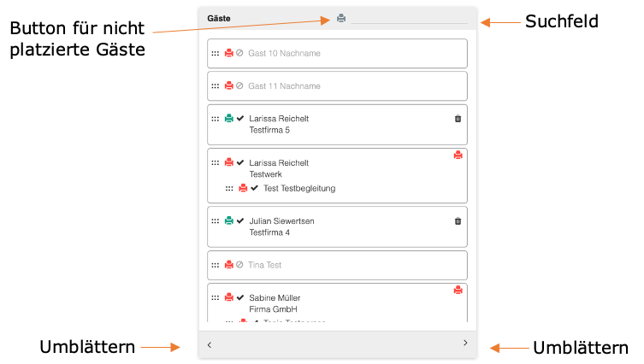
Task: Click trash icon for Julian Siewertsen
Action: point(458,220)
